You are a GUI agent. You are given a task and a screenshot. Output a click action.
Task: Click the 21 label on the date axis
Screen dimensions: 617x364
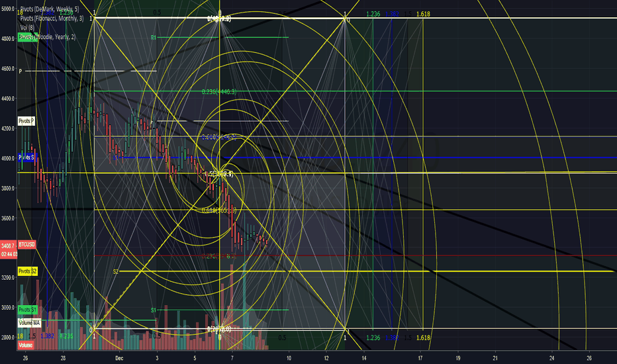495,358
